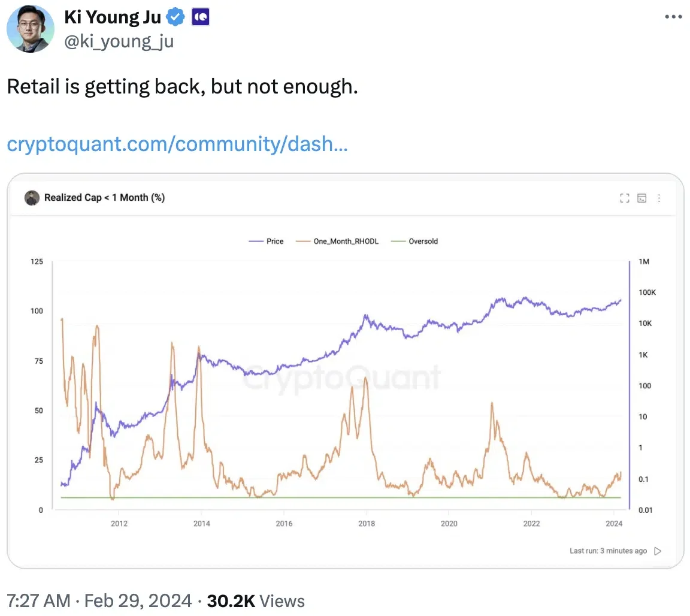
Task: Click the Feb 29, 2024 timestamp
Action: [x=138, y=600]
